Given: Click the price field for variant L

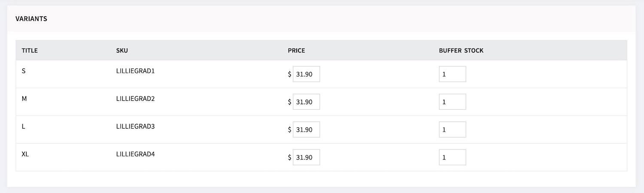Looking at the screenshot, I should click(x=307, y=130).
